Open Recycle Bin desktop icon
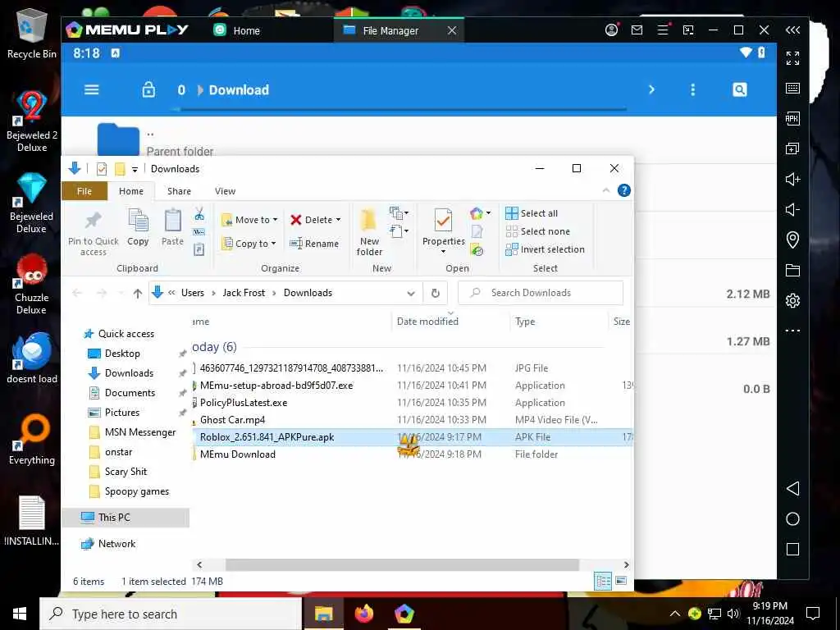This screenshot has width=840, height=630. pos(32,33)
